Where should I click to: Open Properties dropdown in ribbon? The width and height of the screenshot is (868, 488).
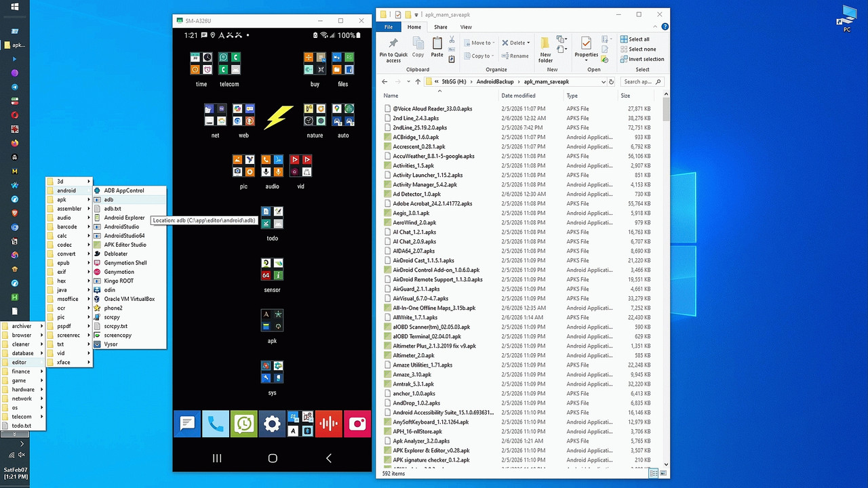coord(587,60)
